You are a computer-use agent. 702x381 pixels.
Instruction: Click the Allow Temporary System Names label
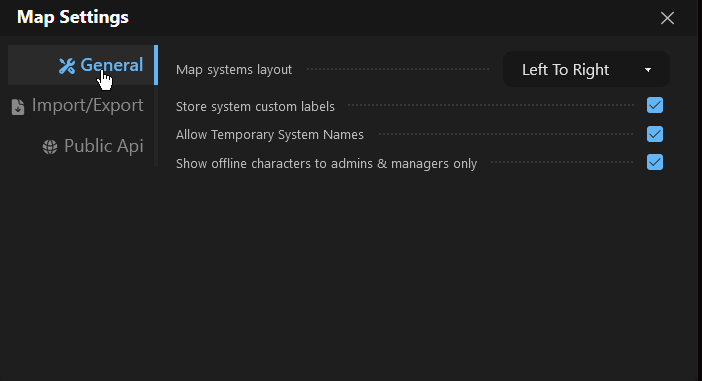[270, 135]
